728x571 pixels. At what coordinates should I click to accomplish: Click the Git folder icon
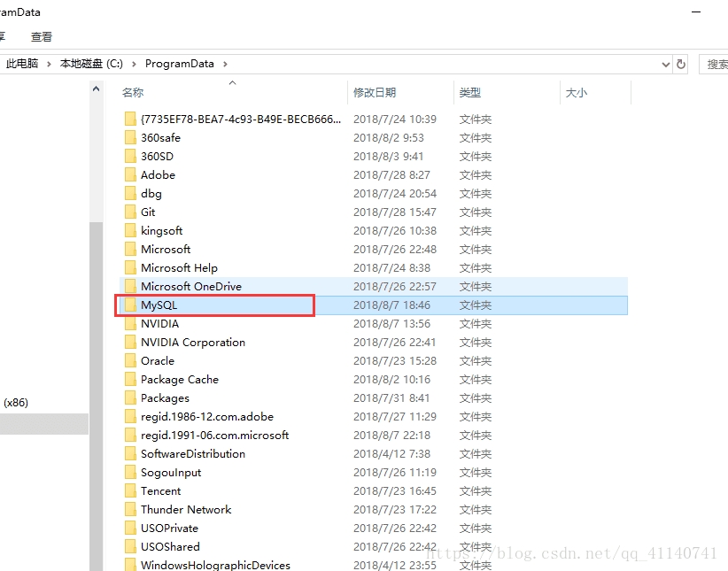coord(130,212)
